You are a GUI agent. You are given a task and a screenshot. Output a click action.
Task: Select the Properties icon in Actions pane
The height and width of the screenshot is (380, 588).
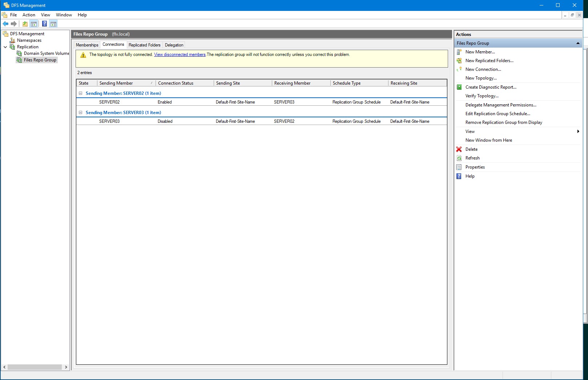coord(459,167)
